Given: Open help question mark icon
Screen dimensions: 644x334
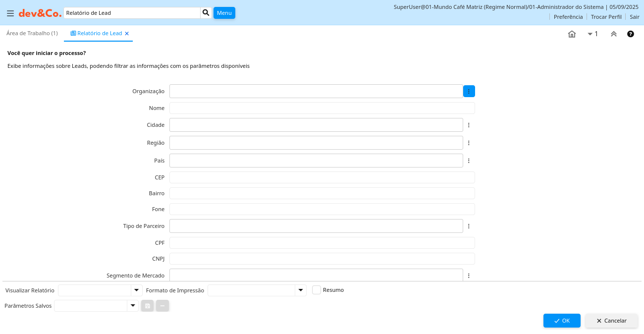Looking at the screenshot, I should pos(631,34).
